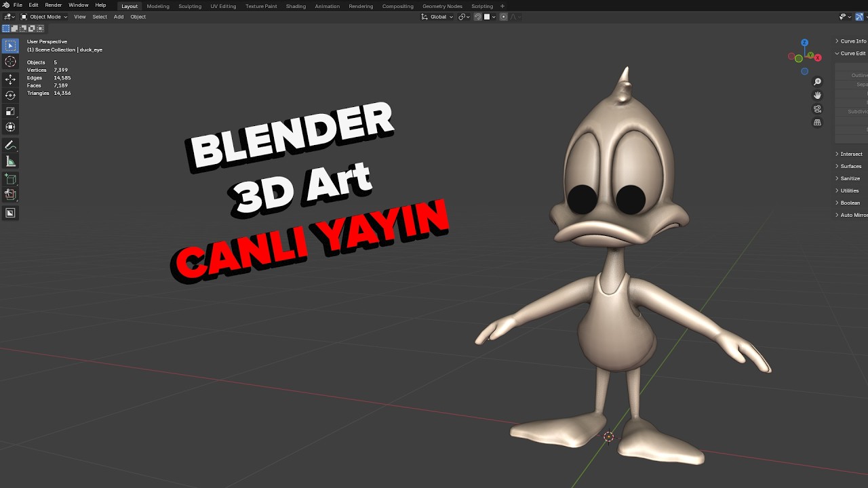This screenshot has width=868, height=488.
Task: Open the viewport Object menu
Action: 138,17
